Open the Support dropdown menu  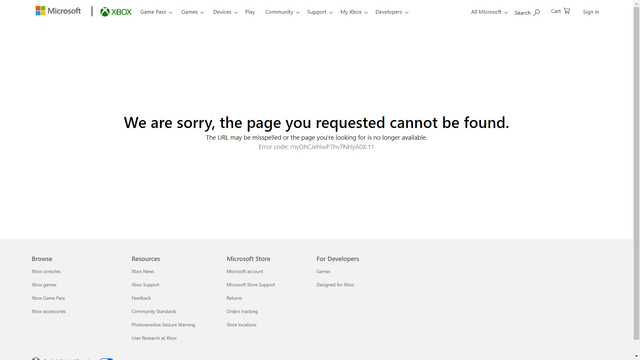coord(320,12)
